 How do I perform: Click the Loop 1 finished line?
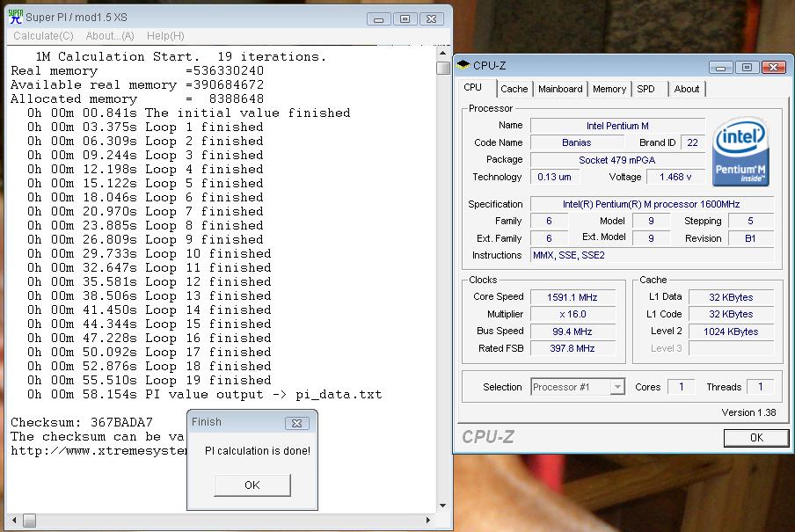point(145,127)
